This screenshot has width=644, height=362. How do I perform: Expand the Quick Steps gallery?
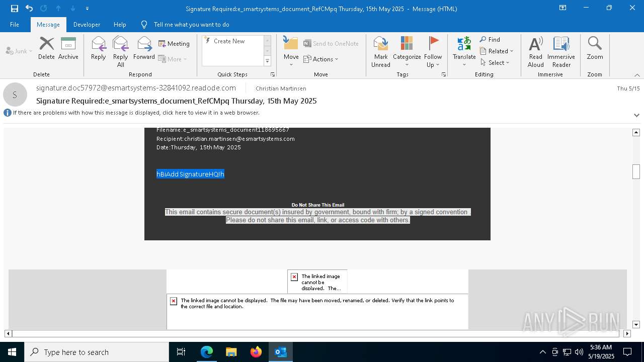click(267, 61)
